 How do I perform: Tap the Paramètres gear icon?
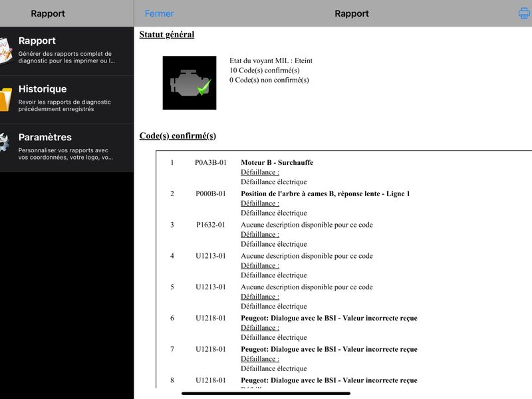click(5, 142)
